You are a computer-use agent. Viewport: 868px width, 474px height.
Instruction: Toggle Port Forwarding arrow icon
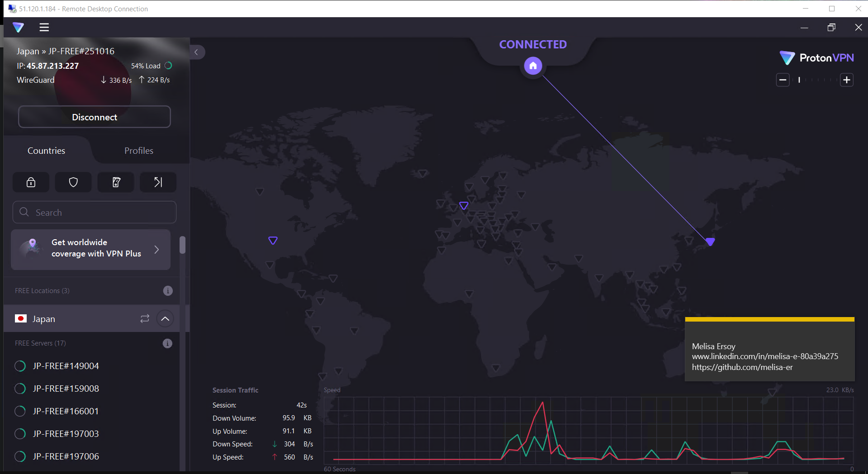tap(158, 182)
